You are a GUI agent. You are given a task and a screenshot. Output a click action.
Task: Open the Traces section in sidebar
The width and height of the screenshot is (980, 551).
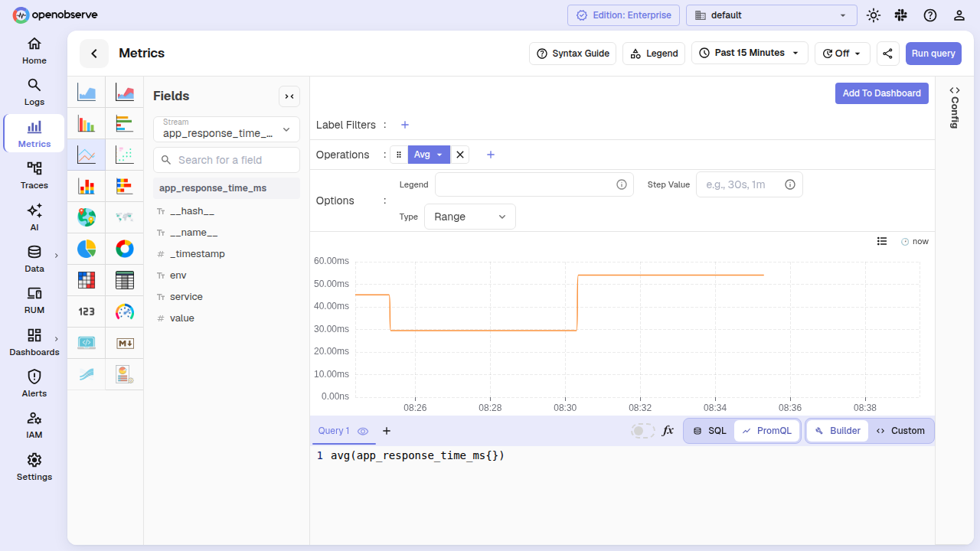[x=34, y=175]
